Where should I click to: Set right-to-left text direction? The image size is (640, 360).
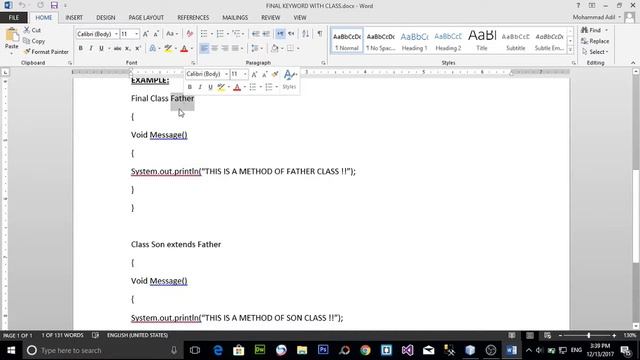291,34
